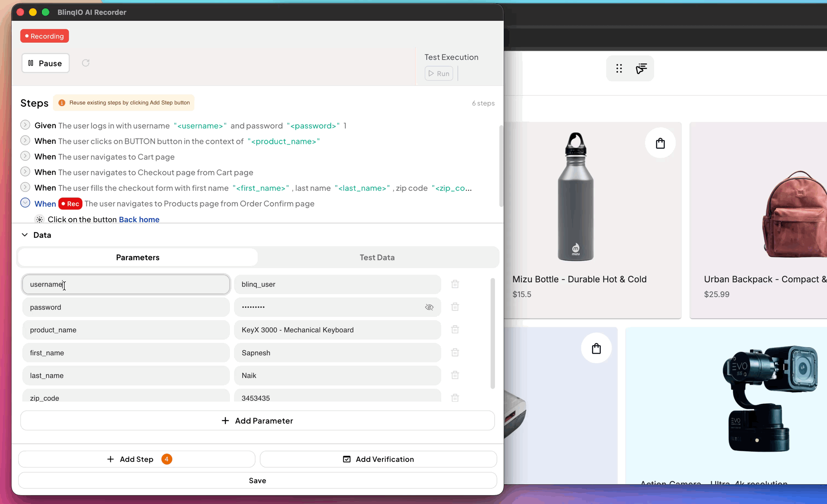Image resolution: width=827 pixels, height=504 pixels.
Task: Click the Add Parameter button
Action: point(257,421)
